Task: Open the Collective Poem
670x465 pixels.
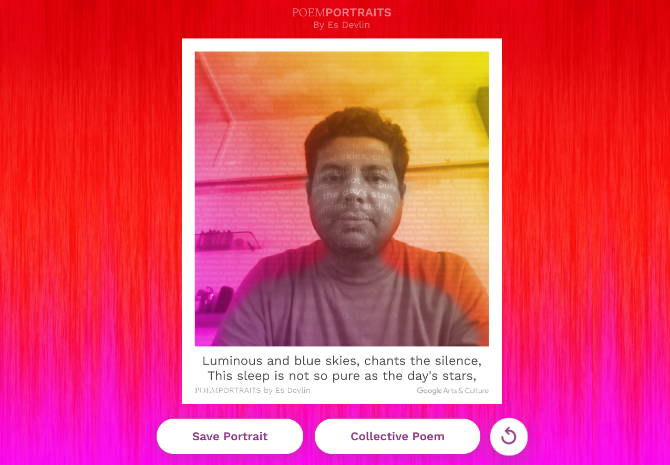Action: pyautogui.click(x=397, y=436)
